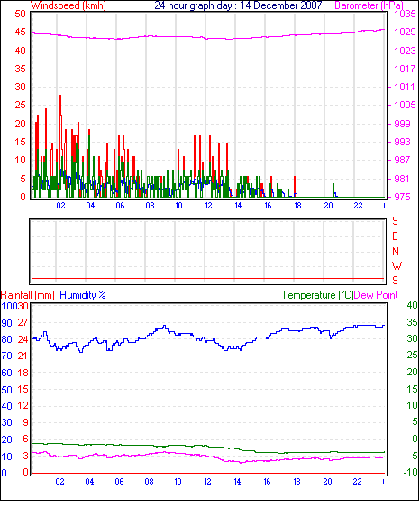Select the 12 value on the rainfall axis
The image size is (420, 508).
pos(23,406)
